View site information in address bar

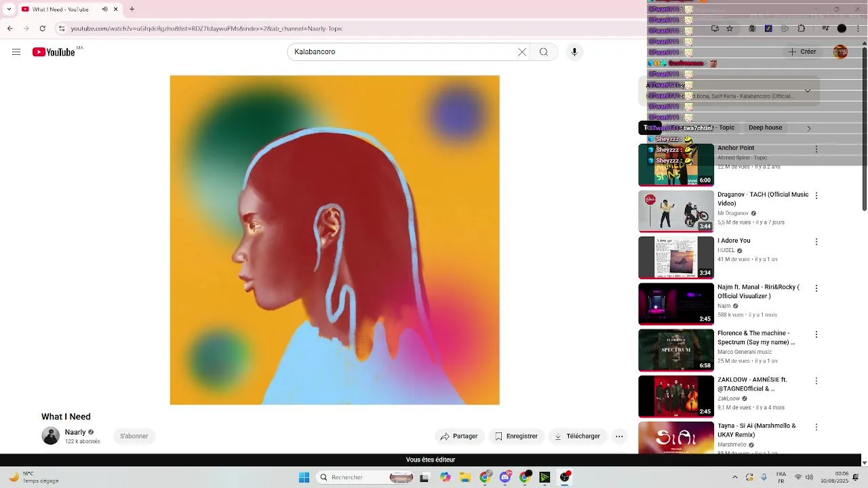point(62,28)
